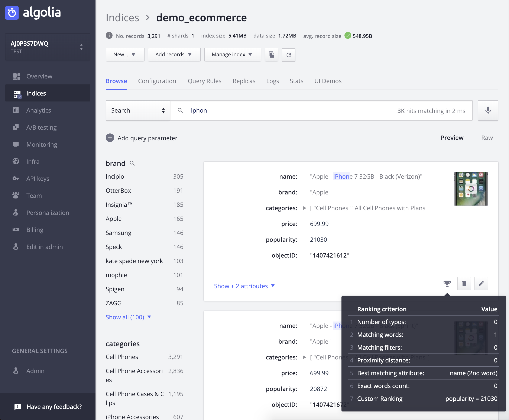509x420 pixels.
Task: Switch to the Browse tab
Action: click(116, 81)
